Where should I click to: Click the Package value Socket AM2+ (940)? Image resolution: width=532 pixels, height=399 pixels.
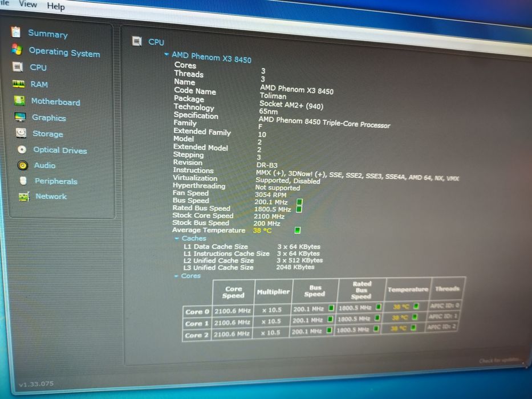(291, 105)
